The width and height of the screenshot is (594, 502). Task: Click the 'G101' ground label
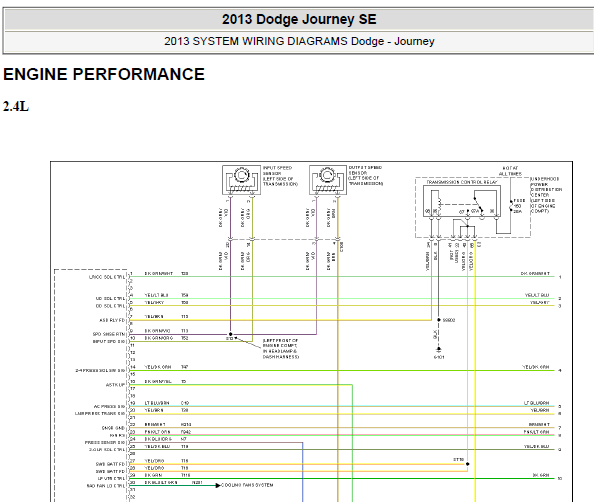tap(439, 357)
